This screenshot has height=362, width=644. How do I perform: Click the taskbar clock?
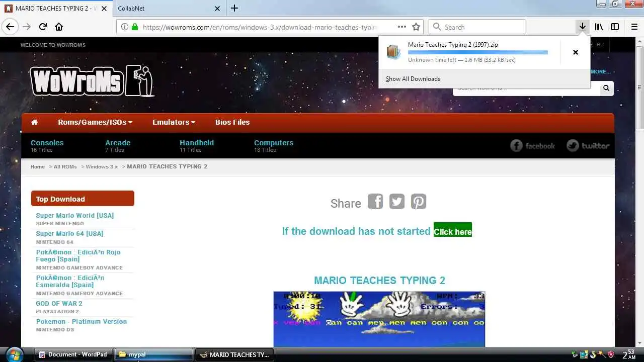(x=628, y=354)
